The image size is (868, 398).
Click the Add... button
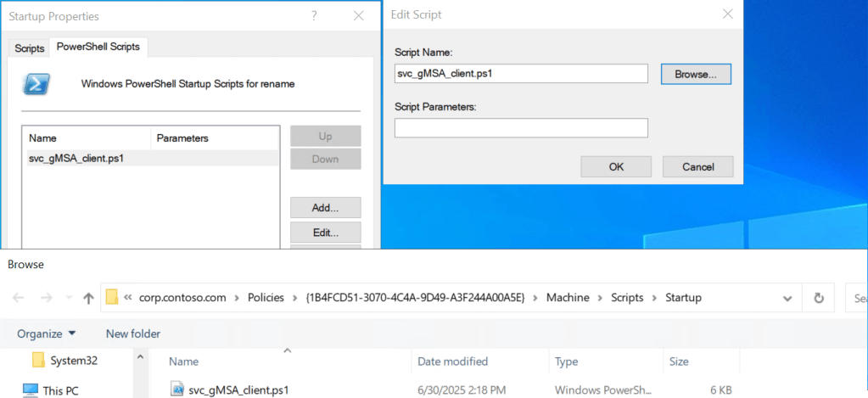tap(325, 208)
